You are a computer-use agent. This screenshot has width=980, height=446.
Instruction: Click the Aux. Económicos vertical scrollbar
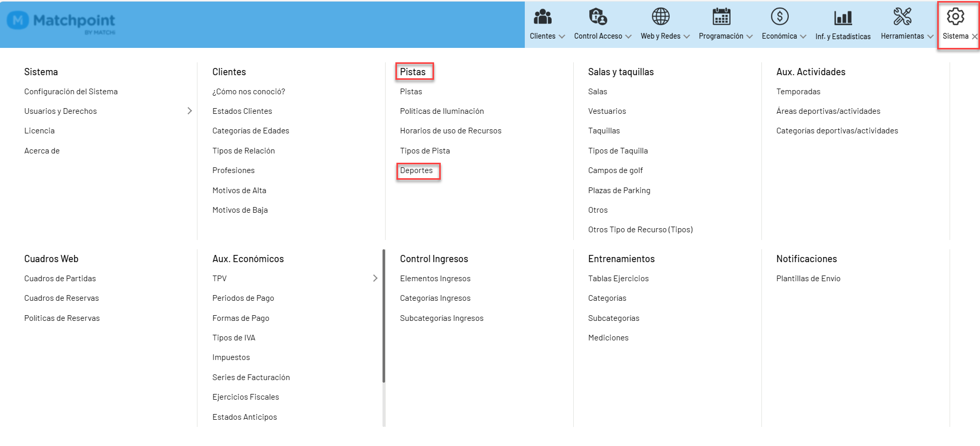point(384,316)
